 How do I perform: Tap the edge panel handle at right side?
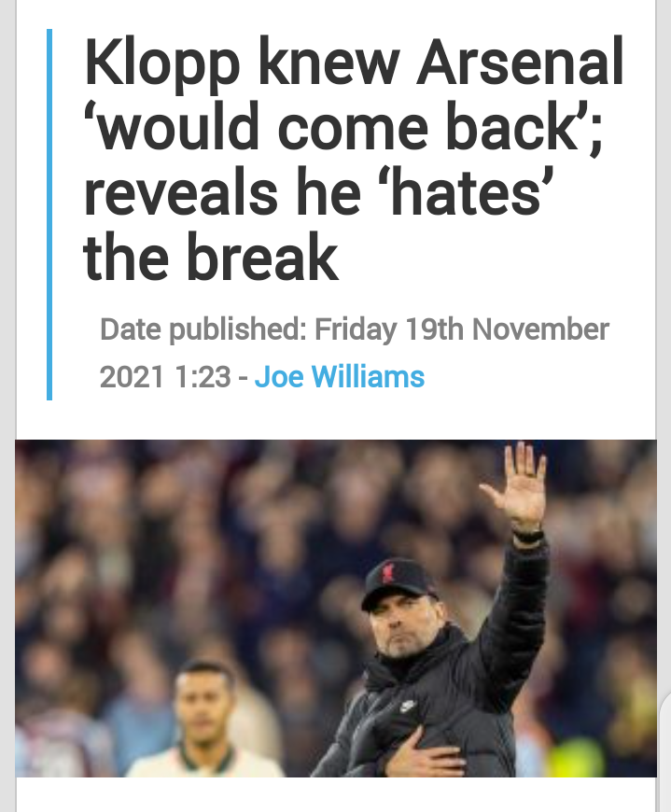(664, 753)
